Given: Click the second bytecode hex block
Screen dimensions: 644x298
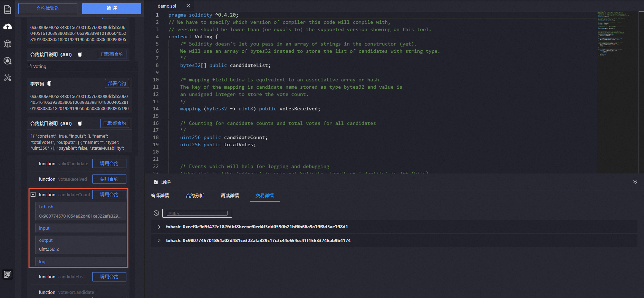Looking at the screenshot, I should [x=79, y=102].
